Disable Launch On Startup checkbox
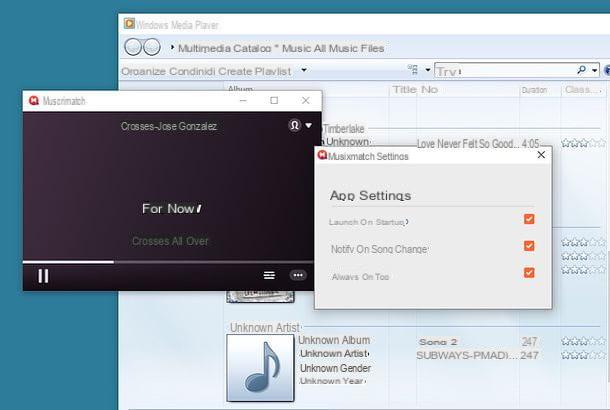The width and height of the screenshot is (610, 410). [x=529, y=219]
